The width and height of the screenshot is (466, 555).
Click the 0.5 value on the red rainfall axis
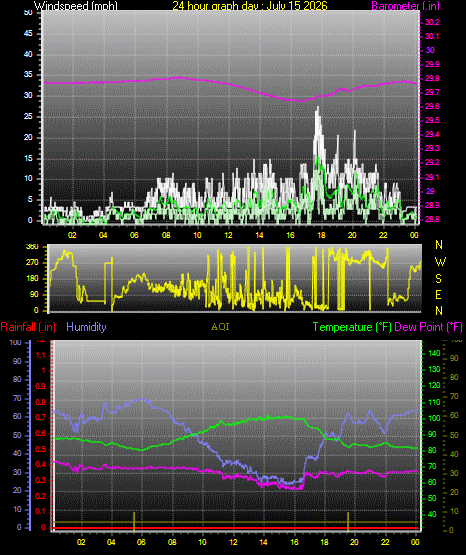[x=41, y=449]
